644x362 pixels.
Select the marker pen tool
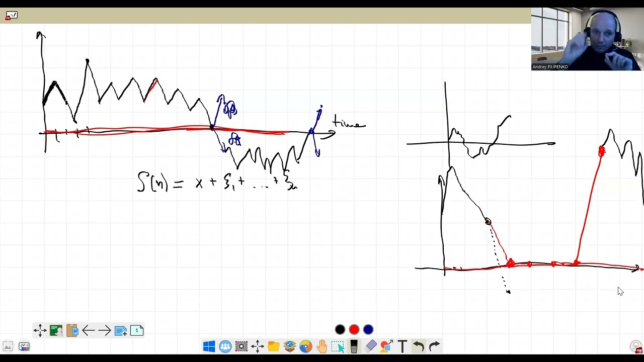(354, 346)
